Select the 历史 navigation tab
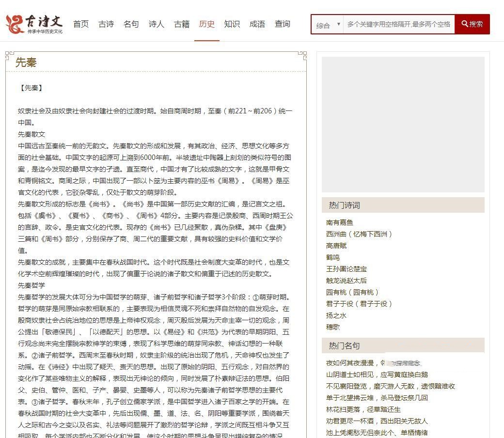504x438 pixels. (207, 24)
